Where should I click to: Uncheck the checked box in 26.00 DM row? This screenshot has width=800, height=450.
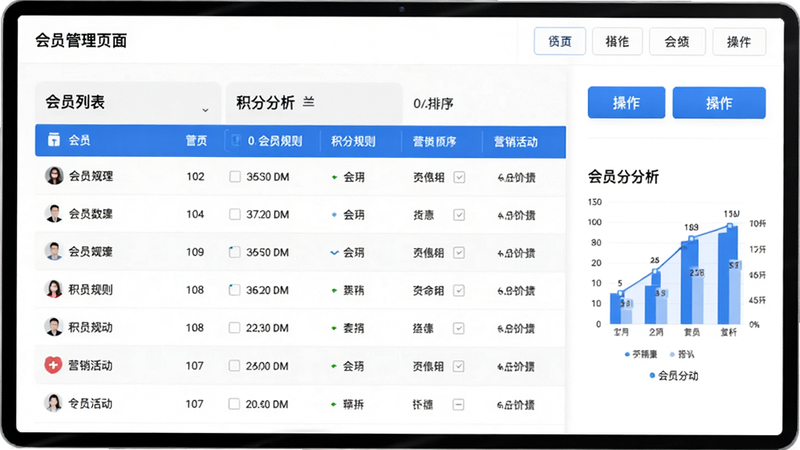[x=459, y=366]
